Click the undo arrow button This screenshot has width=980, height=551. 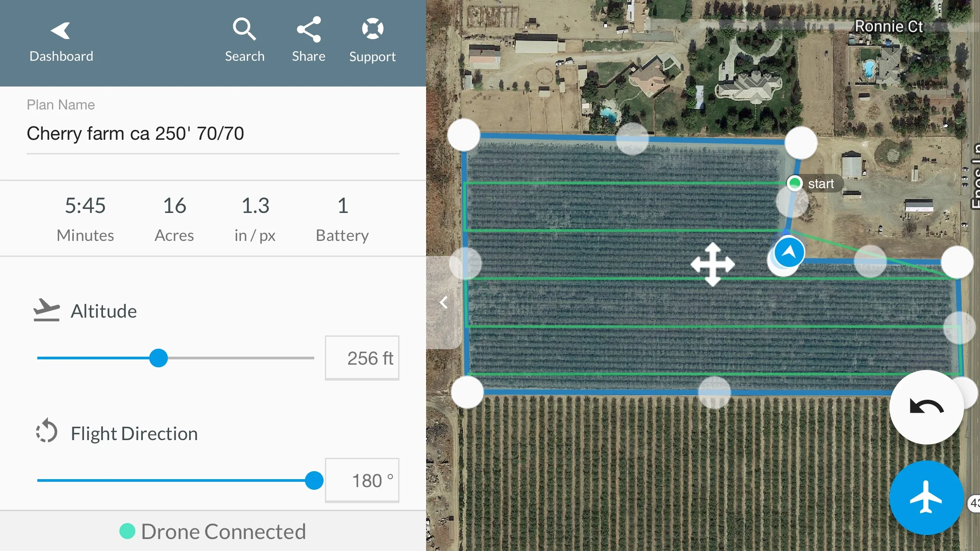point(926,407)
